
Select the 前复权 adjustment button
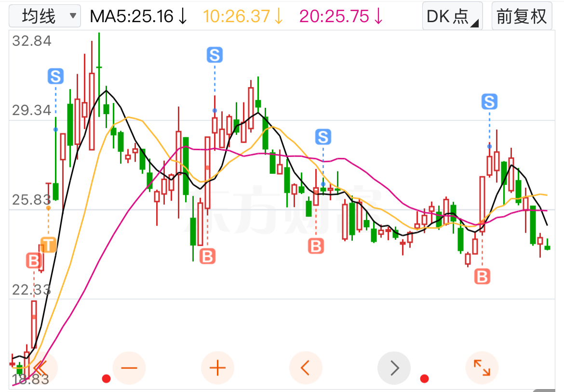[522, 16]
